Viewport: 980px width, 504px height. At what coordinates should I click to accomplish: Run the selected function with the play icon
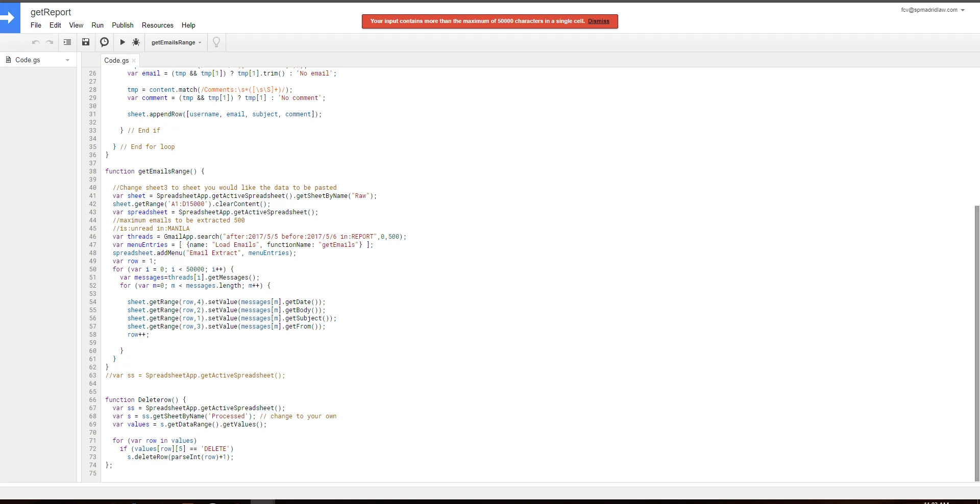(x=122, y=42)
